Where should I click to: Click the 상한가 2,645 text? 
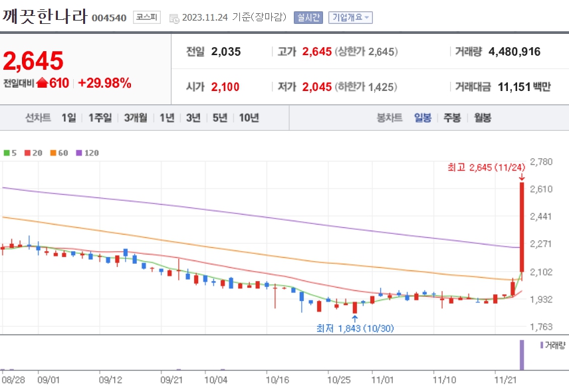pyautogui.click(x=366, y=52)
